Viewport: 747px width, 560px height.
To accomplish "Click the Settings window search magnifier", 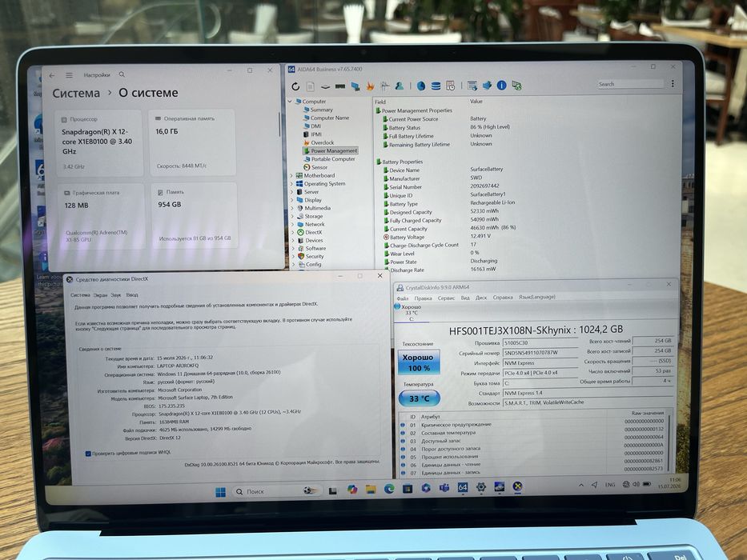I will (x=122, y=74).
